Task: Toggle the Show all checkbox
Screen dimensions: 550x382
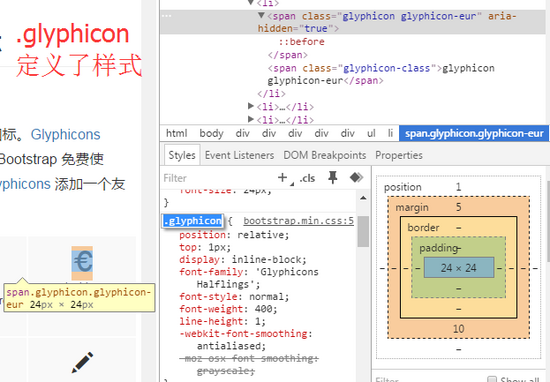Action: coord(492,379)
